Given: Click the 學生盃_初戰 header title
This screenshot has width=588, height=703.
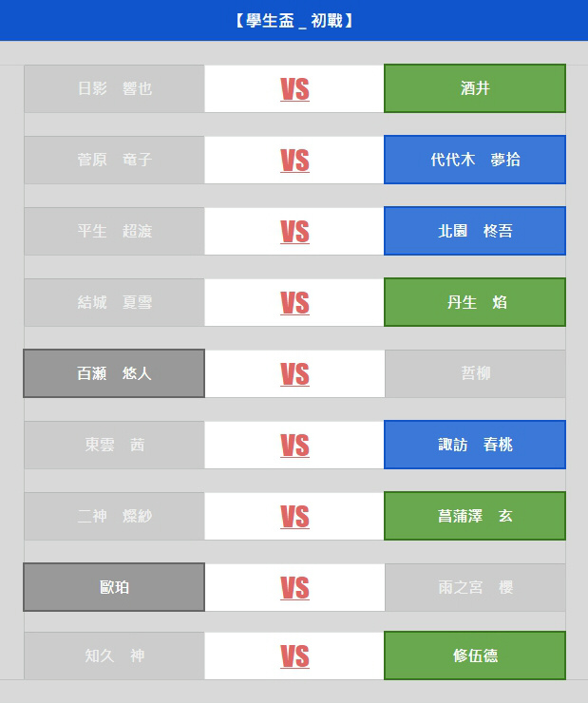Looking at the screenshot, I should point(294,21).
